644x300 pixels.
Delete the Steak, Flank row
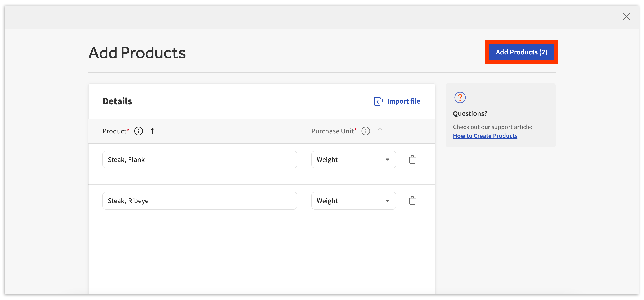pos(412,159)
